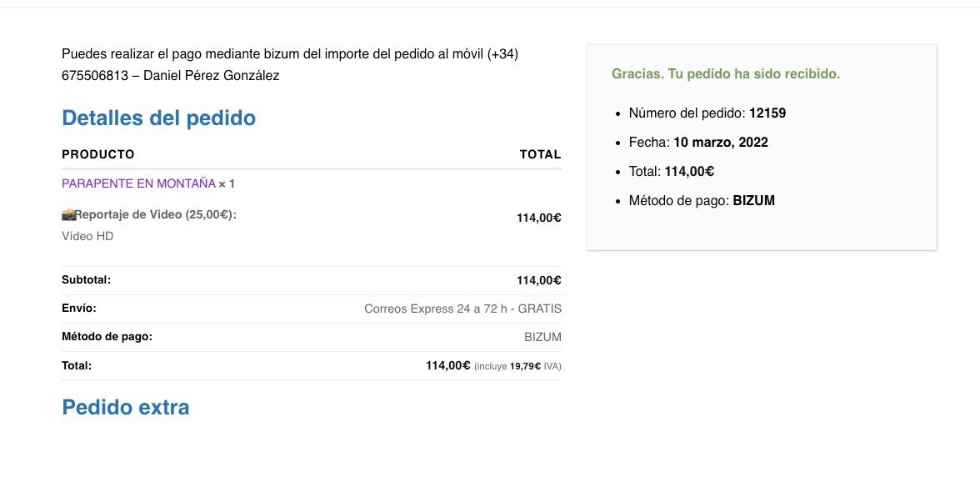The image size is (980, 492).
Task: Click the order summary total 114,00€
Action: [689, 171]
